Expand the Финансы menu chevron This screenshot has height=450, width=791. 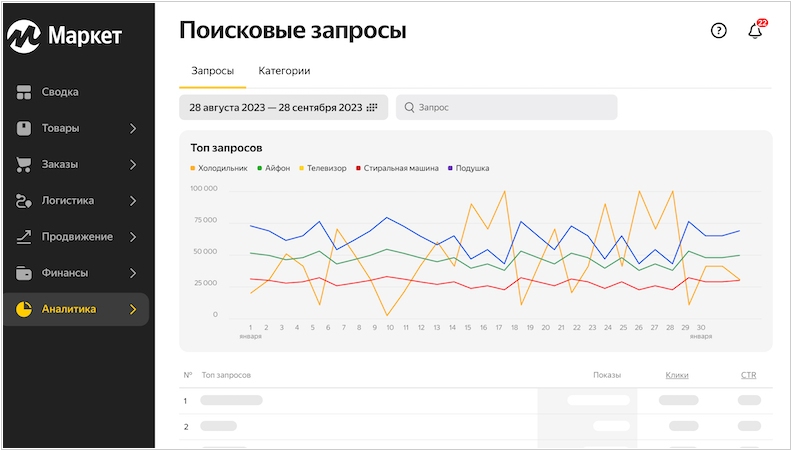133,273
